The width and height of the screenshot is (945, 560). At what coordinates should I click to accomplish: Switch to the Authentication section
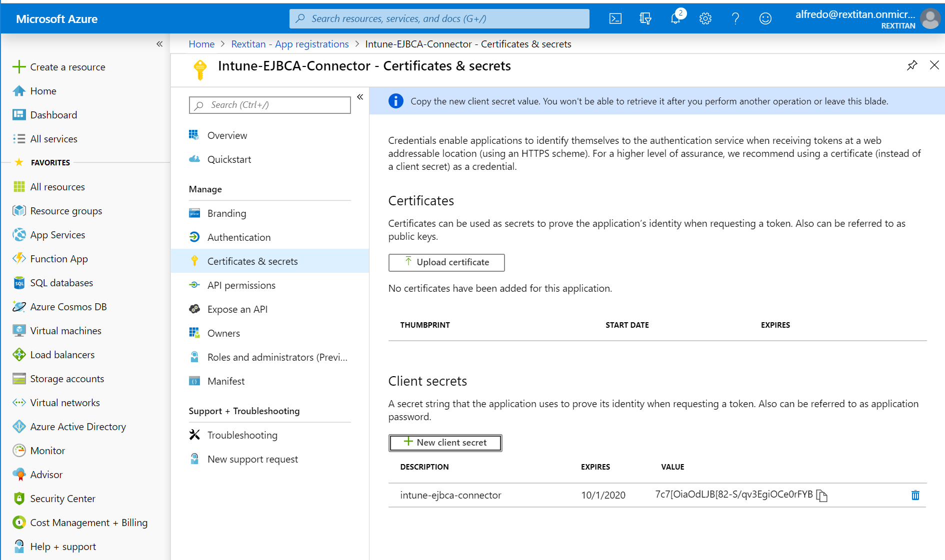(239, 237)
